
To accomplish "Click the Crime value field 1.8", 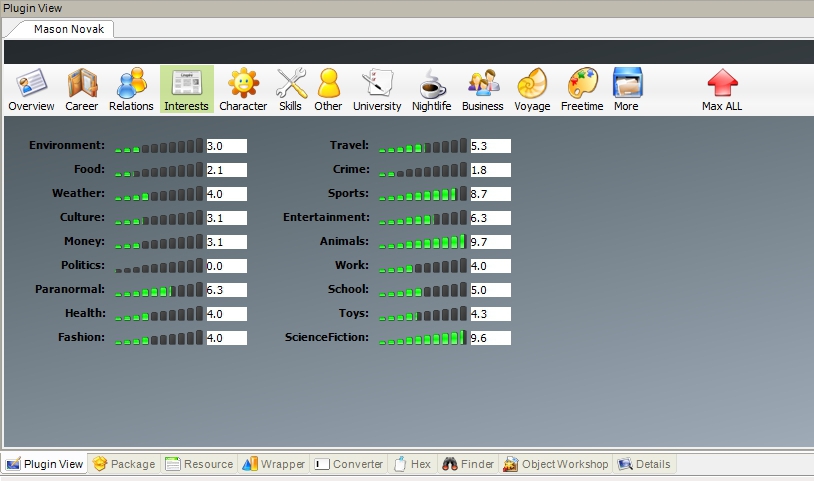I will click(491, 170).
